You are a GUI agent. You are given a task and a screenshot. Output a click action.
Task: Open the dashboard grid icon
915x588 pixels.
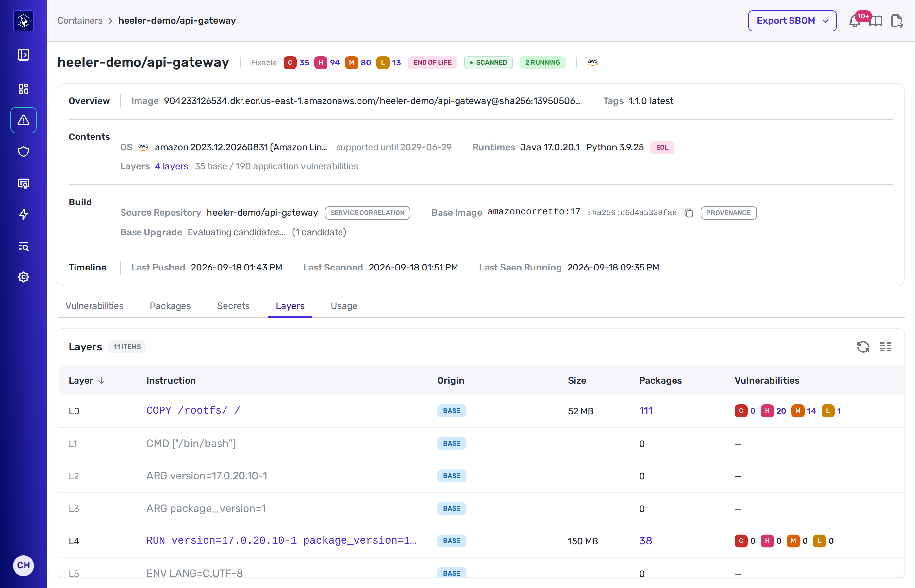(x=23, y=89)
